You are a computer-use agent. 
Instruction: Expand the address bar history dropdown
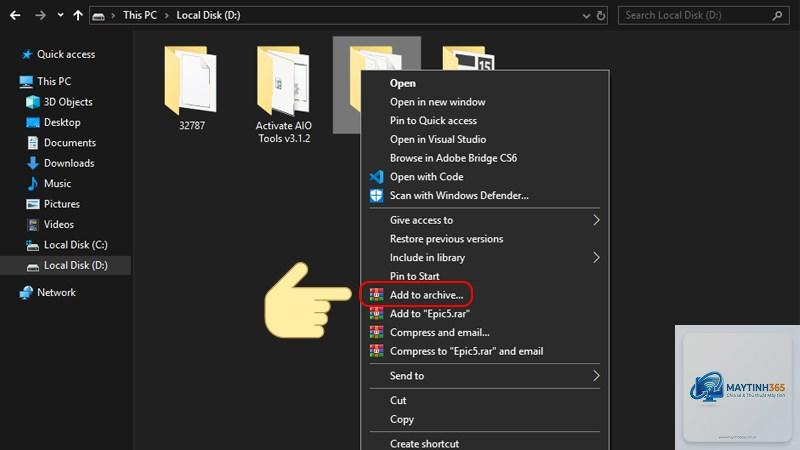click(586, 16)
